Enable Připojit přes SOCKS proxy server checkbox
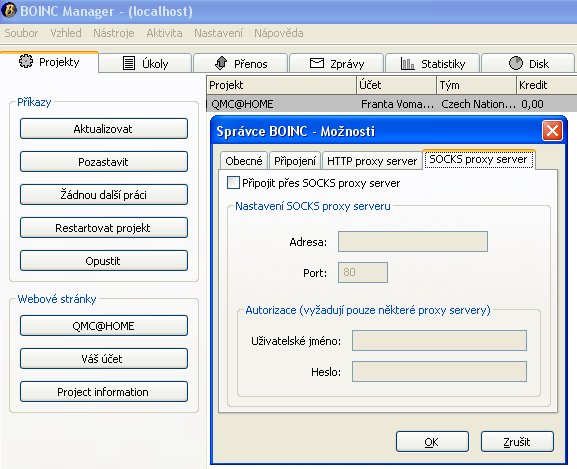Image resolution: width=577 pixels, height=469 pixels. point(233,182)
